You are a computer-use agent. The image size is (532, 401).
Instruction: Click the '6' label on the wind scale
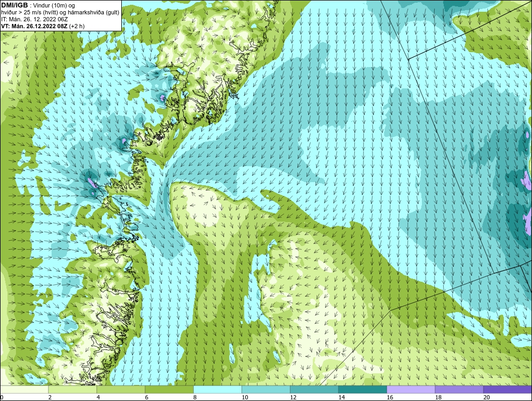point(147,397)
